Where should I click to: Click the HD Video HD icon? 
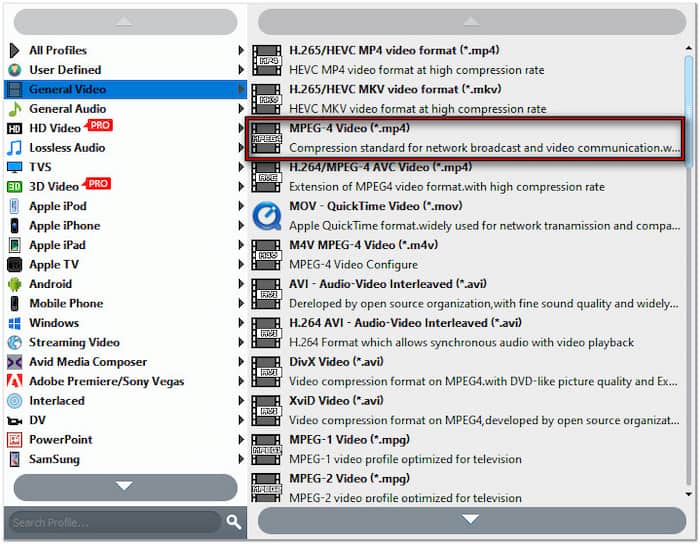pyautogui.click(x=14, y=129)
